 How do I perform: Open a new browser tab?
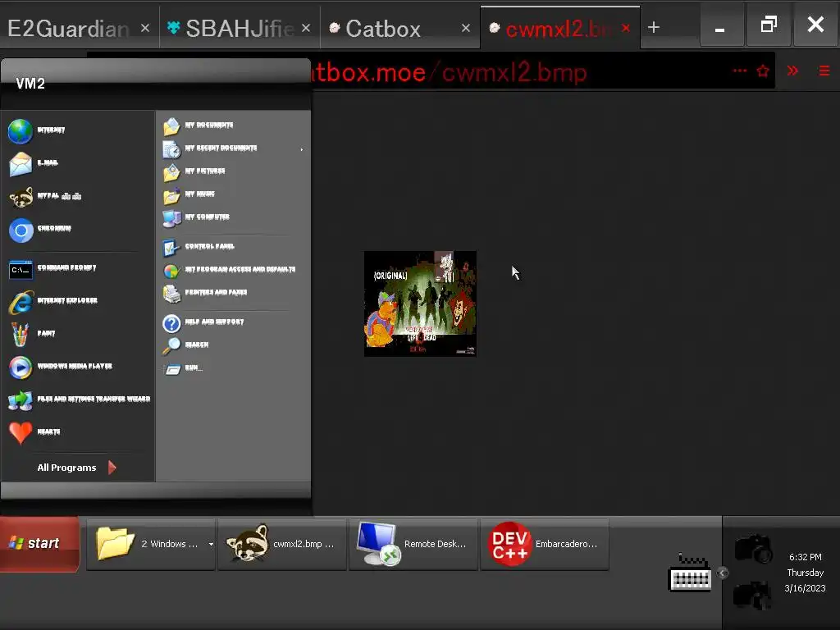tap(654, 27)
